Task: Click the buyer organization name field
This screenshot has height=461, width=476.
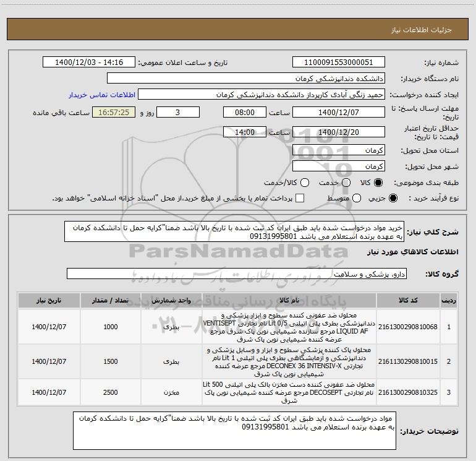Action: pyautogui.click(x=246, y=79)
